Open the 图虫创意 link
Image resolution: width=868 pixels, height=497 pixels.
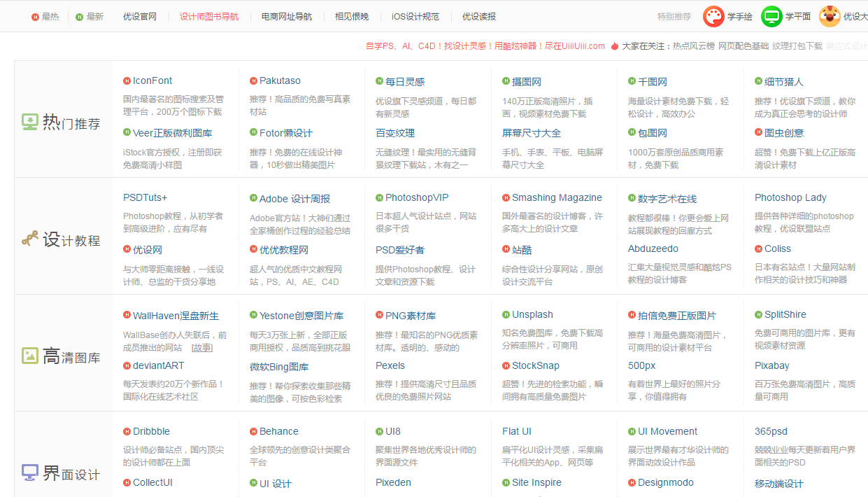click(x=784, y=133)
